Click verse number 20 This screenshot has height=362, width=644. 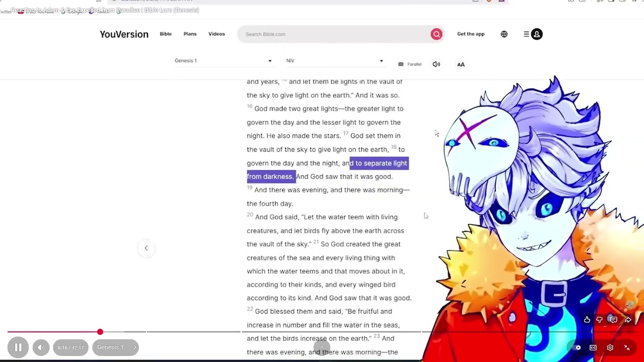coord(250,215)
